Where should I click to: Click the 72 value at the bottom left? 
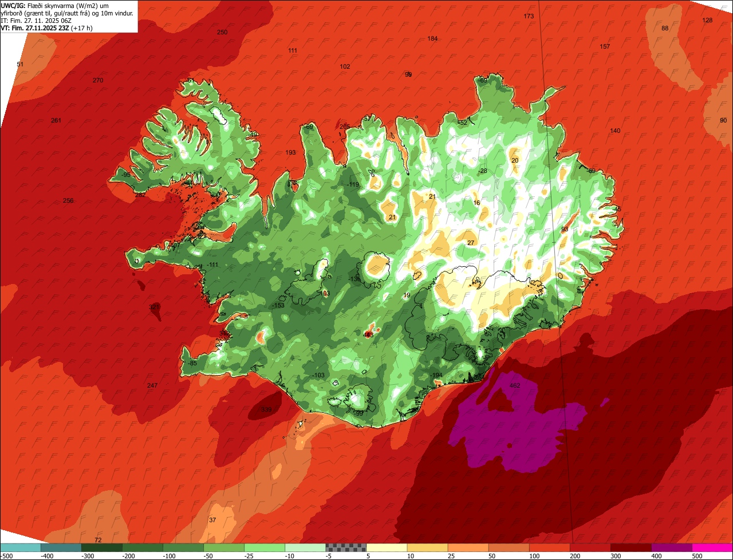[x=98, y=541]
